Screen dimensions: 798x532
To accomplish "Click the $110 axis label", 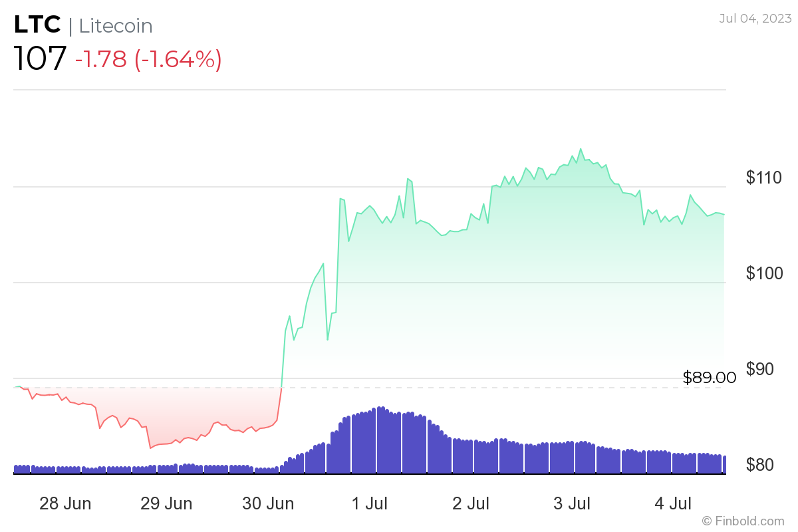I will click(764, 178).
